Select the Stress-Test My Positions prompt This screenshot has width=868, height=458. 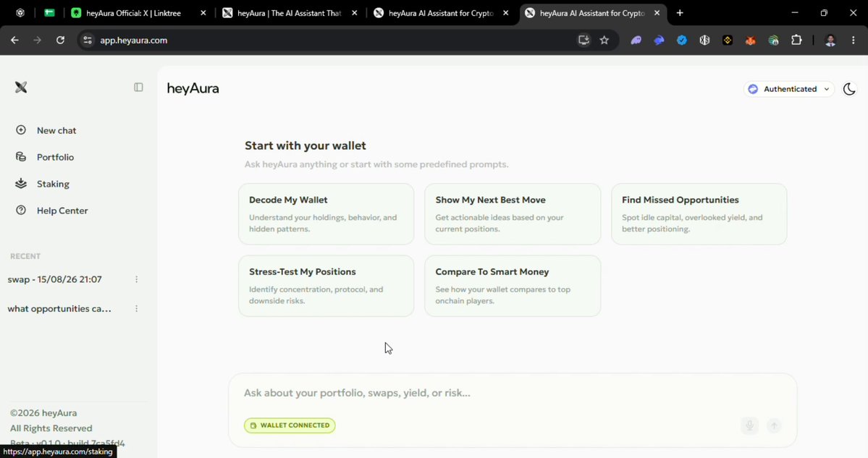click(x=326, y=286)
